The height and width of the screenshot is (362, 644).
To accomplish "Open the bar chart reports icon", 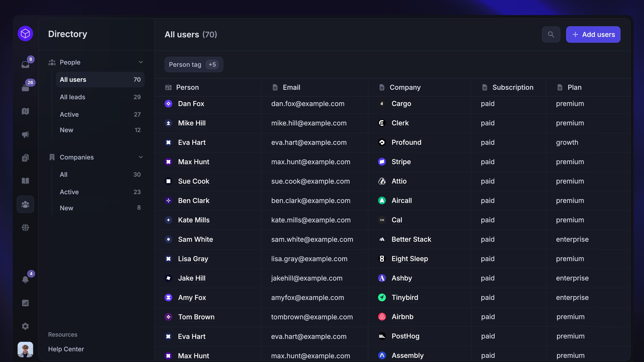I will click(x=25, y=303).
